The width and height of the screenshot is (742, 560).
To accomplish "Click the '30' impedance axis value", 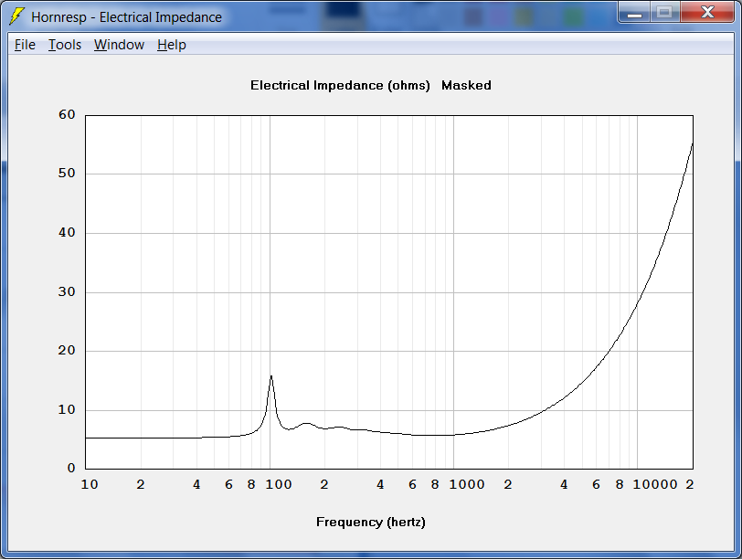I will point(67,291).
